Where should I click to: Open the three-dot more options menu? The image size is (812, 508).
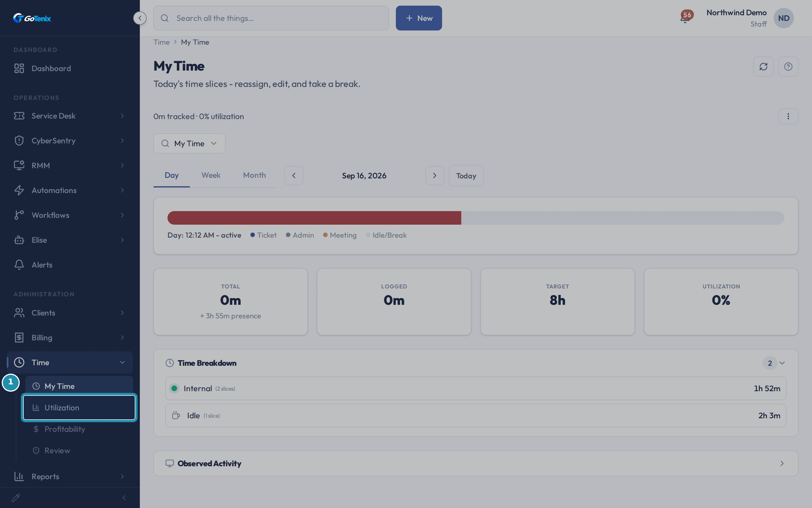tap(788, 116)
